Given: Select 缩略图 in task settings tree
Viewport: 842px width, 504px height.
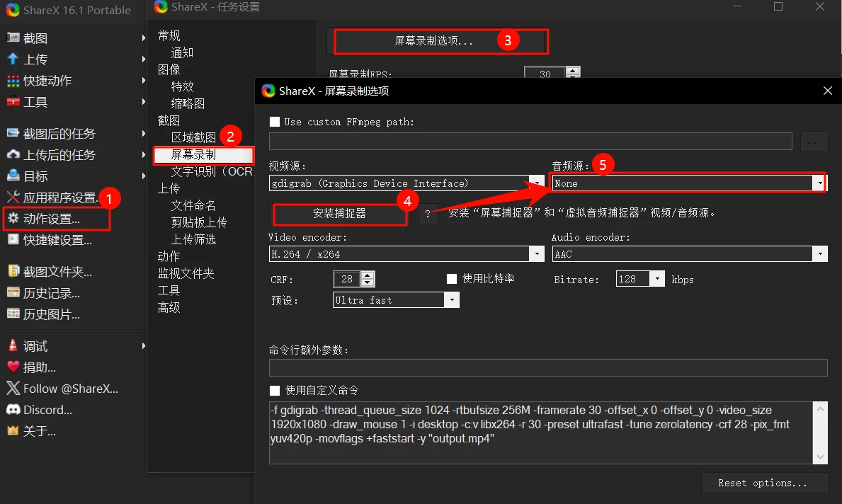Looking at the screenshot, I should [x=188, y=103].
